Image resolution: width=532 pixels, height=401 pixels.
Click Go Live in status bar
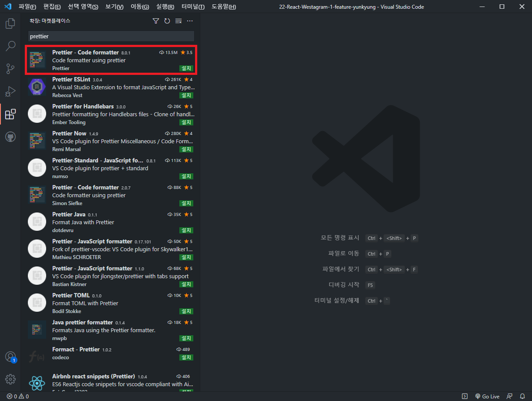(x=487, y=397)
